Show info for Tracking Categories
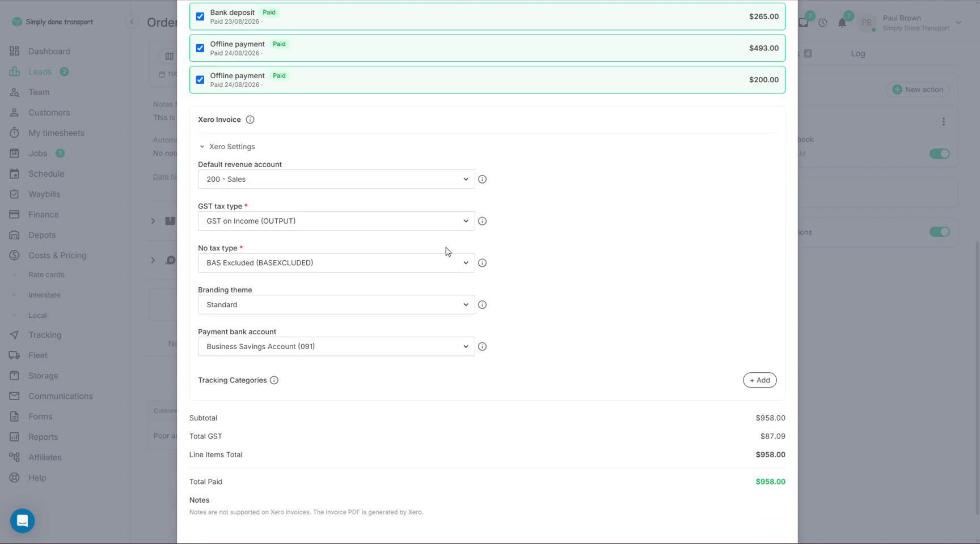The width and height of the screenshot is (980, 544). (274, 380)
